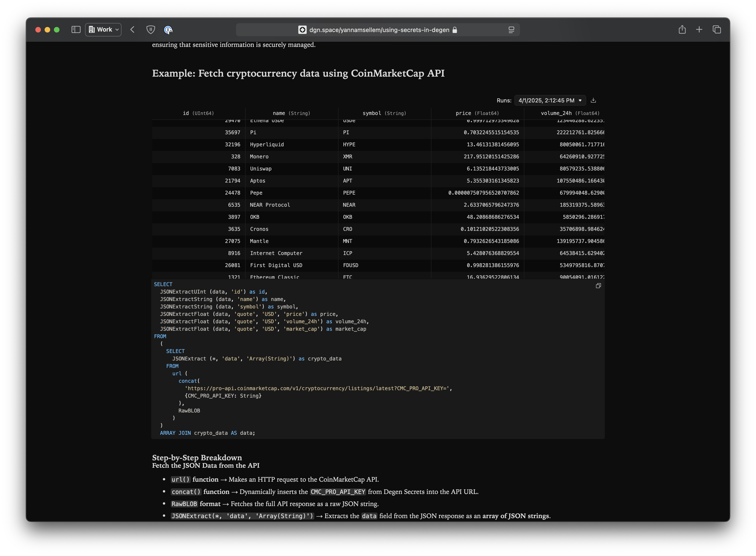Click the CMC_PRO_API_KEY placeholder in code
This screenshot has width=756, height=556.
pos(223,396)
